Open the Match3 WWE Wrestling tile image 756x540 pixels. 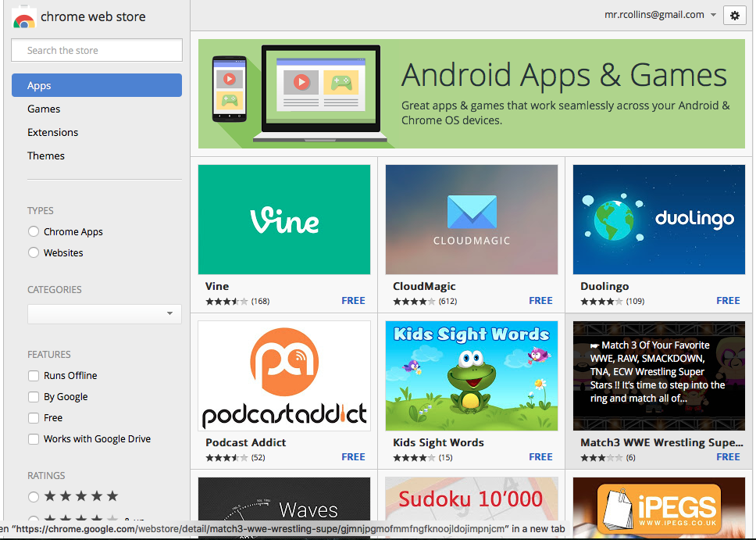(x=659, y=376)
